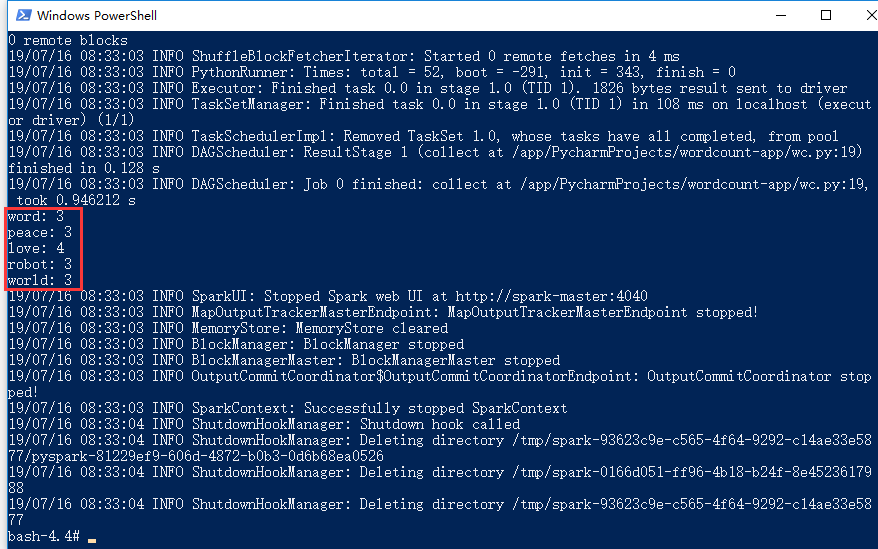This screenshot has height=549, width=878.
Task: Click the "robot: 3" output line
Action: point(40,264)
